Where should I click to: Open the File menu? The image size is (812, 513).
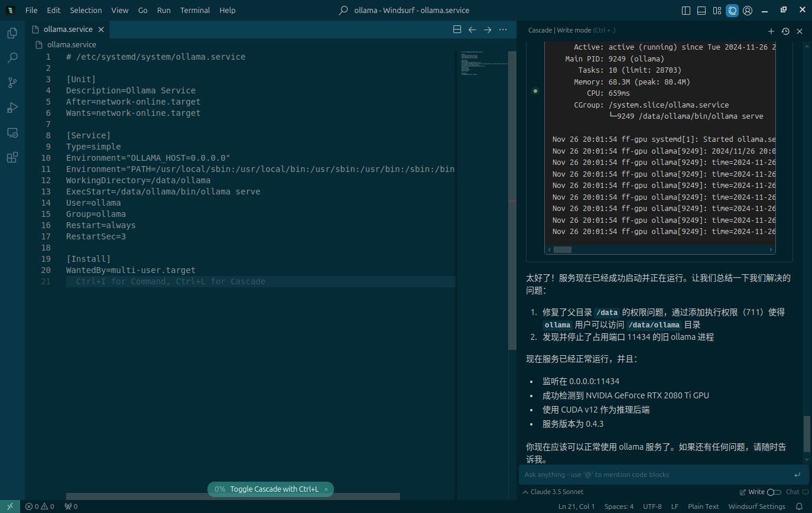[31, 10]
